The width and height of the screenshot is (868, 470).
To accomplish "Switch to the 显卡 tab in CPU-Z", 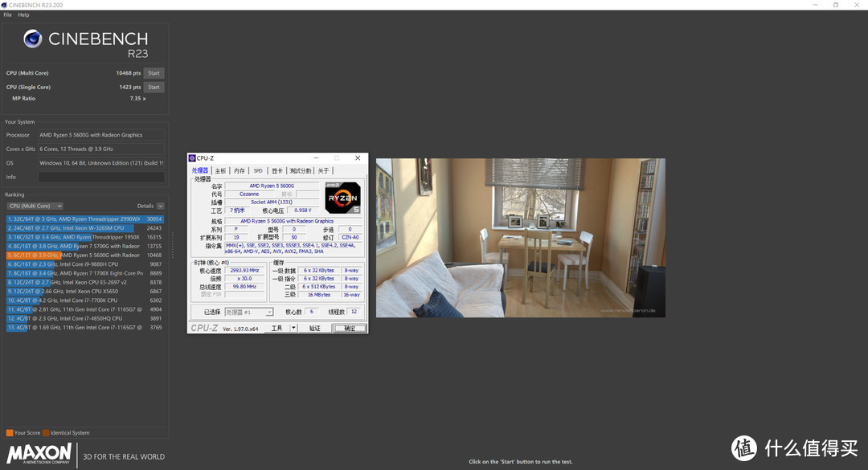I will [x=276, y=171].
